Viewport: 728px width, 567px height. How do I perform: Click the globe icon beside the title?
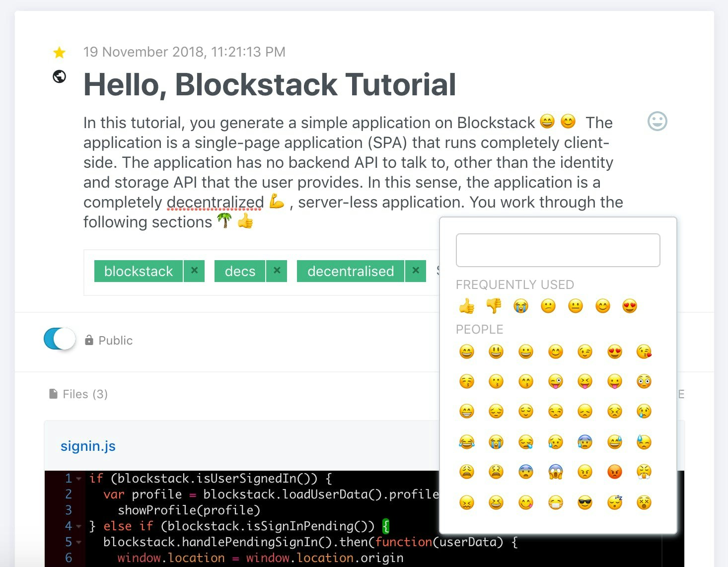click(x=60, y=76)
